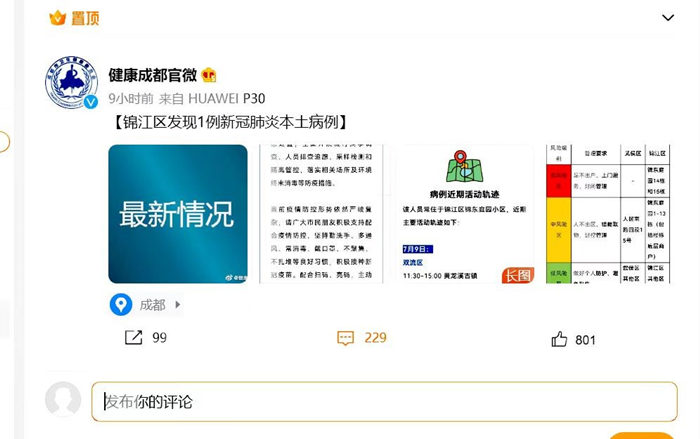
Task: Open the risk level table thumbnail
Action: tap(608, 213)
